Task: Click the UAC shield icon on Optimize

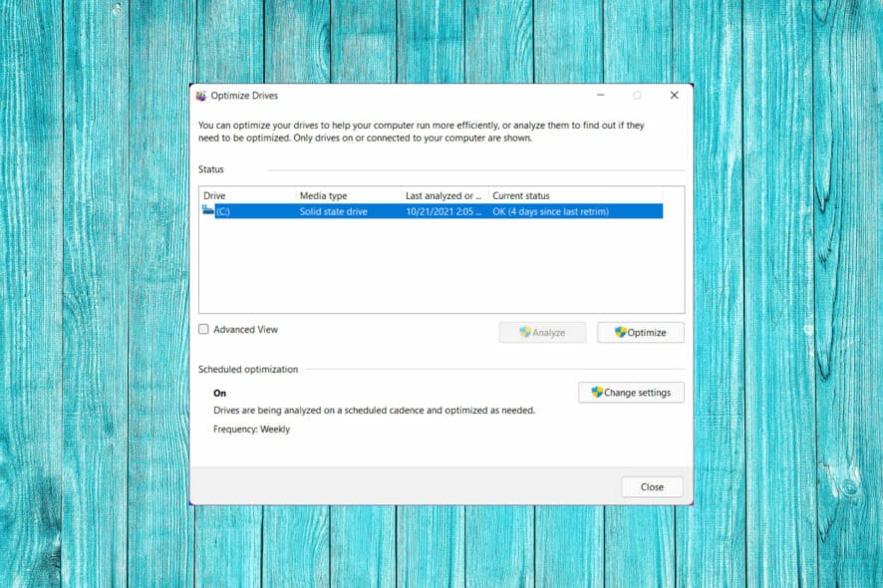Action: point(620,333)
